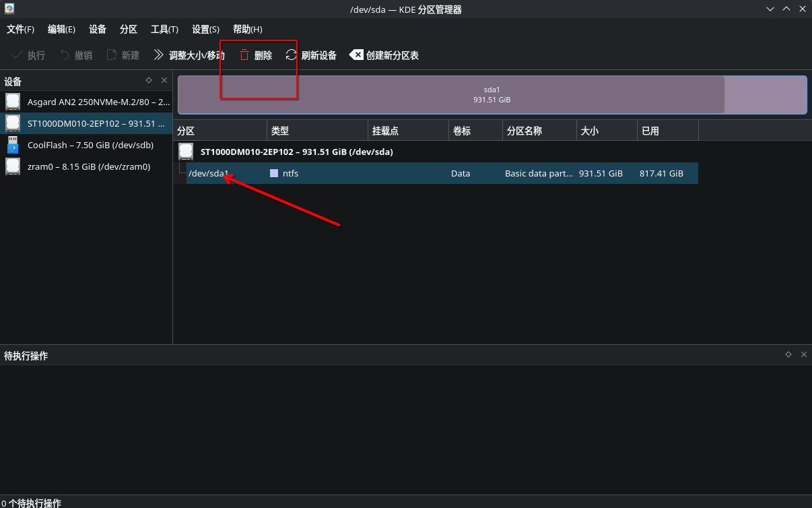Sort by 已用 column header

[668, 131]
